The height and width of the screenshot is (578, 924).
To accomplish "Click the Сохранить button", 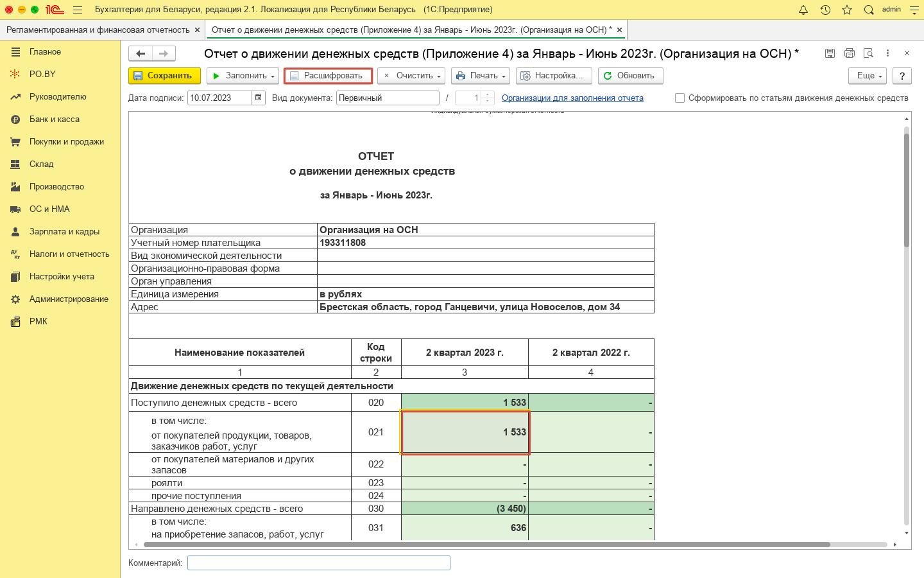I will [x=164, y=76].
